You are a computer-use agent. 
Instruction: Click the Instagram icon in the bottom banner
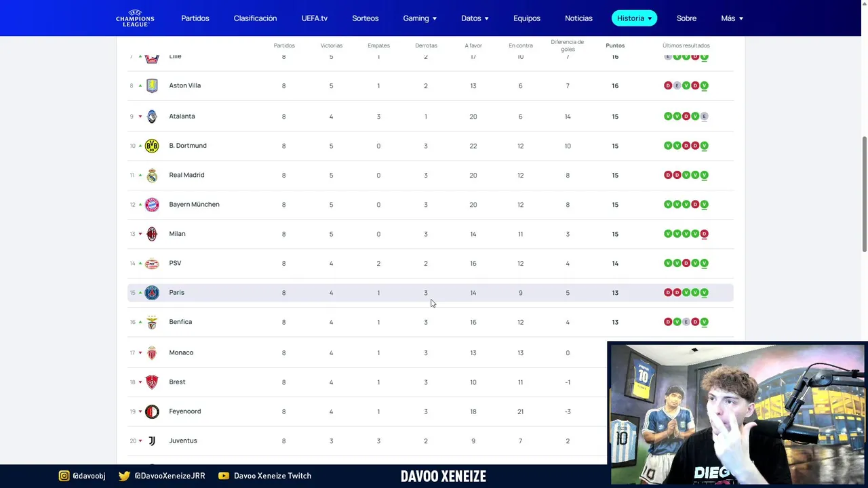tap(64, 476)
